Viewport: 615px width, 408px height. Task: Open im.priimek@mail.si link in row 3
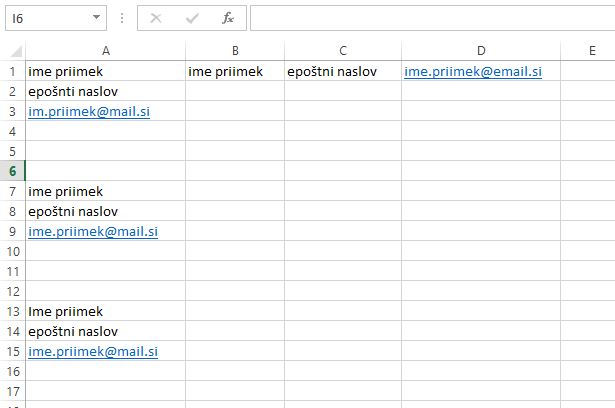click(89, 112)
